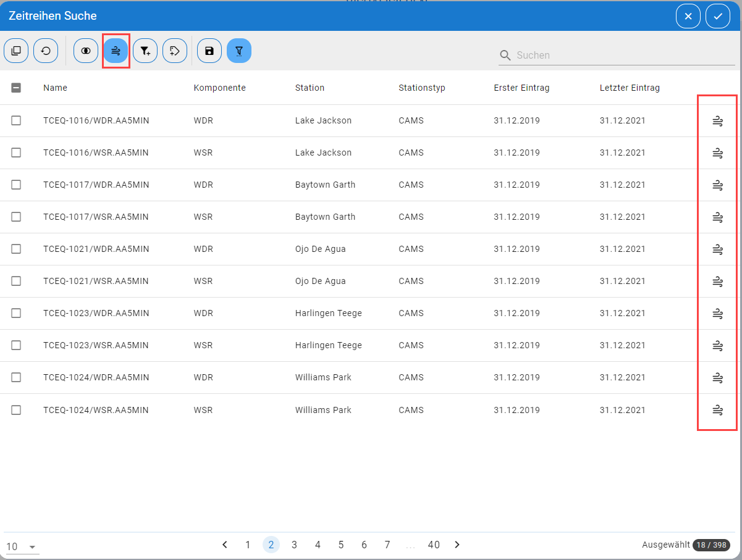Open the rows-per-page dropdown showing 10
This screenshot has height=560, width=742.
coord(22,547)
